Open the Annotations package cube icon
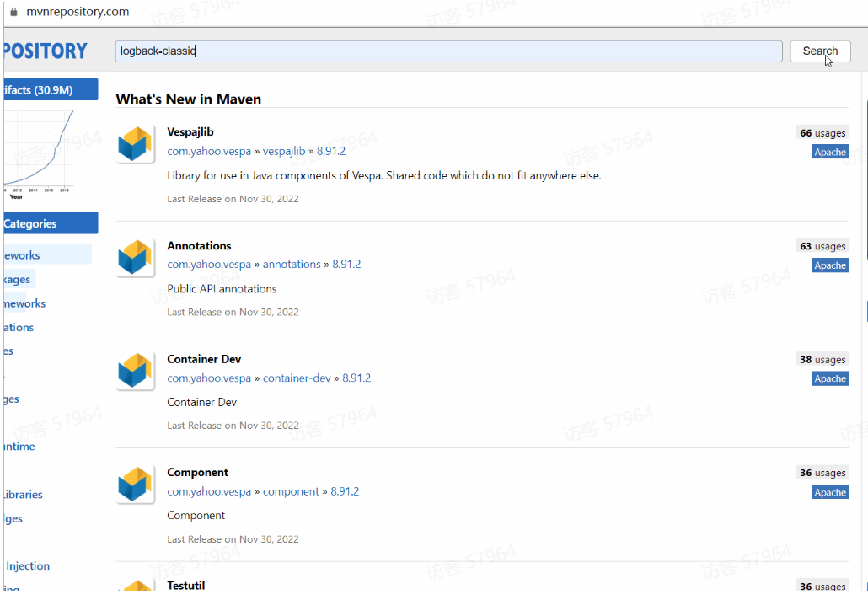The width and height of the screenshot is (868, 600). click(x=135, y=258)
